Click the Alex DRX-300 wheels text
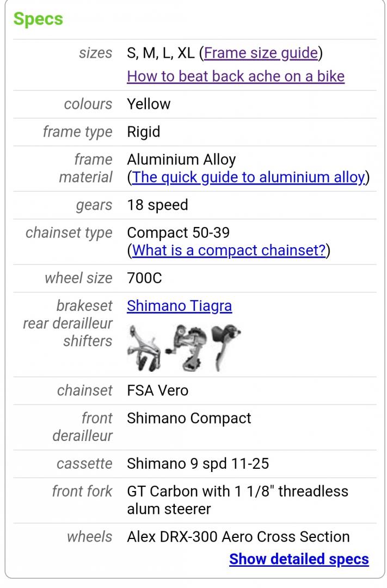 (x=238, y=537)
